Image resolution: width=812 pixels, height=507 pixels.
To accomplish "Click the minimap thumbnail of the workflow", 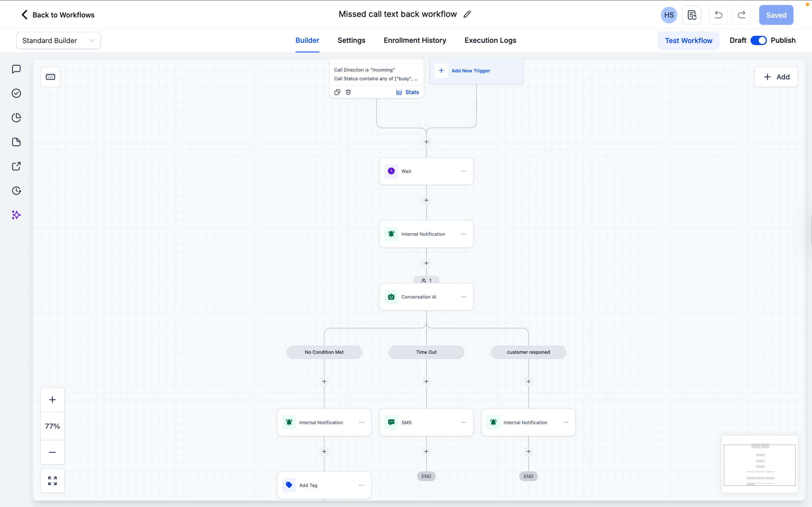I will pyautogui.click(x=759, y=465).
